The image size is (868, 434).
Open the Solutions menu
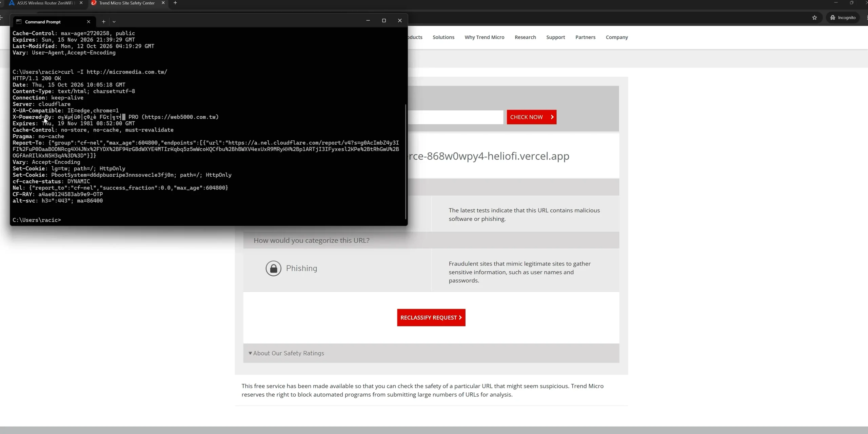pyautogui.click(x=443, y=37)
